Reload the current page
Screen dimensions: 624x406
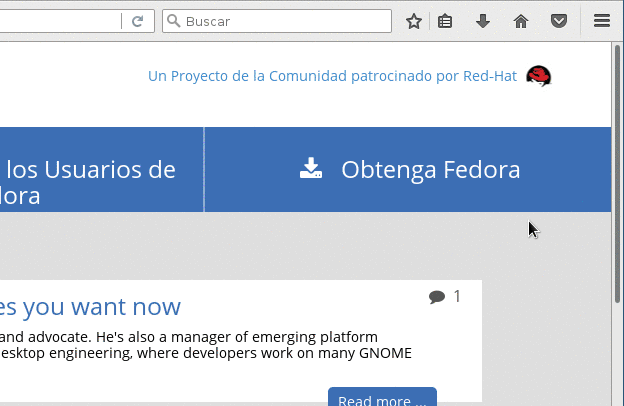tap(137, 21)
